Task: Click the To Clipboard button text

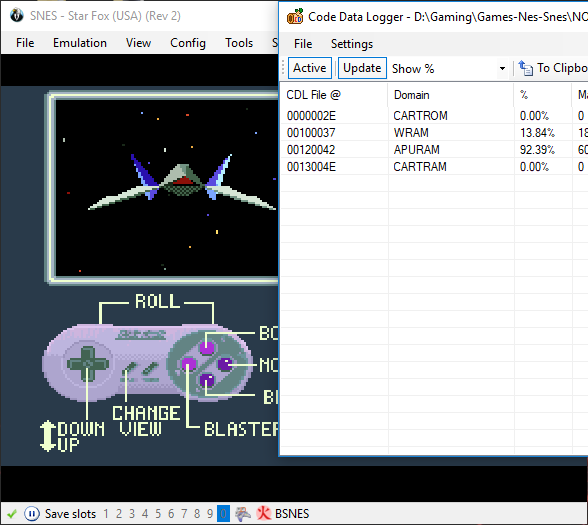Action: coord(562,68)
